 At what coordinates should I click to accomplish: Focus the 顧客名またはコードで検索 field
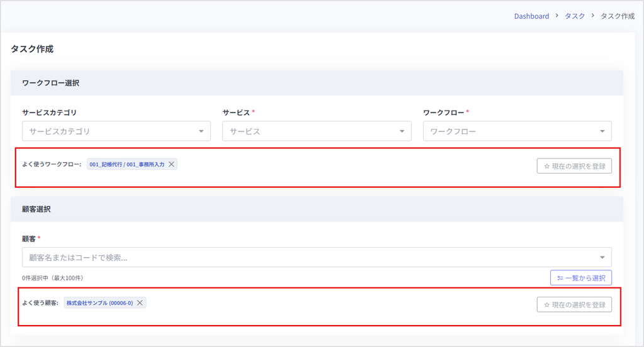(x=317, y=257)
